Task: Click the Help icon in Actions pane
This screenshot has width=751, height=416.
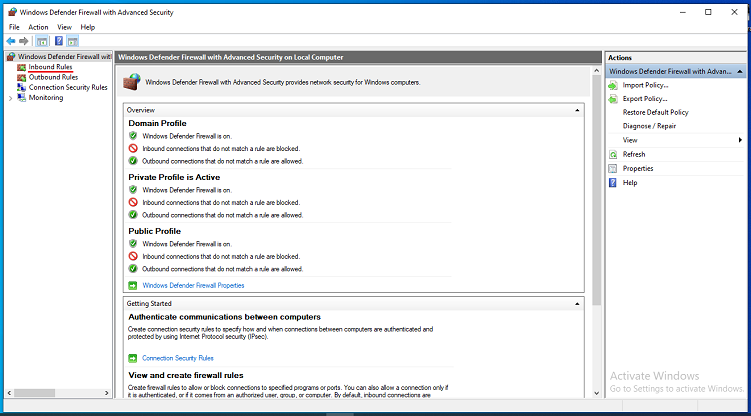Action: (613, 182)
